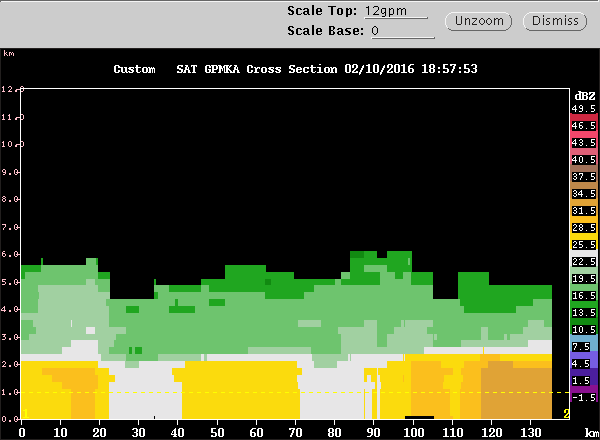
Task: Click the 40.5 dBZ pink legend swatch
Action: [x=583, y=159]
